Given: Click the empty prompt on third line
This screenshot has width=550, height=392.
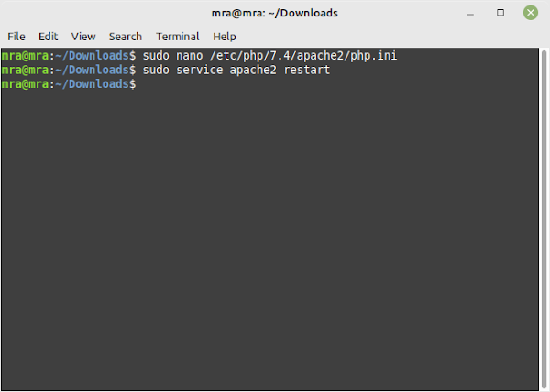Looking at the screenshot, I should click(x=69, y=84).
